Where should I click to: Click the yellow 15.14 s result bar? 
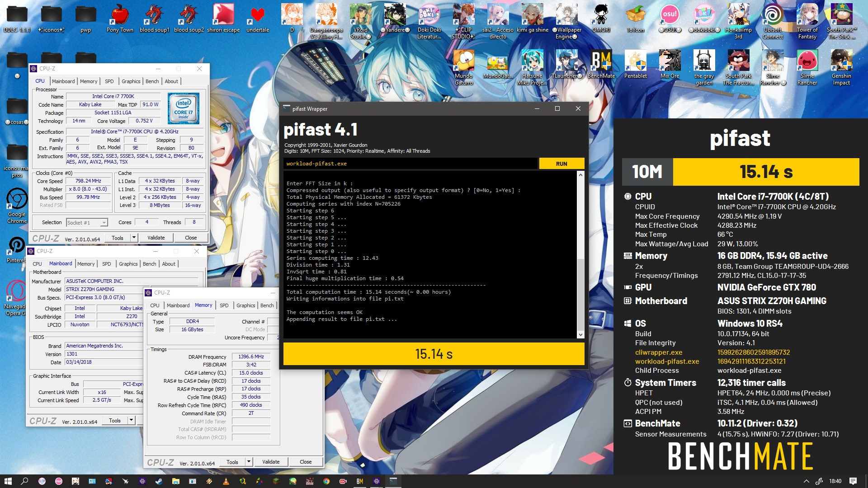tap(434, 354)
